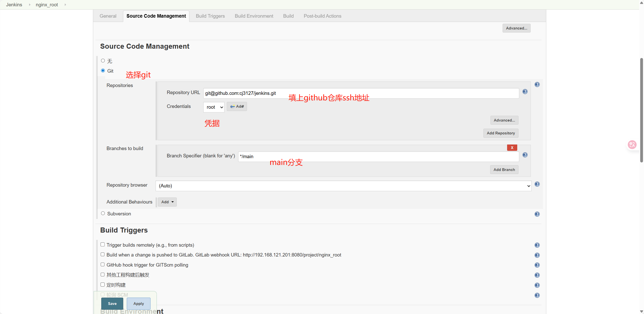The image size is (644, 314).
Task: Enable Trigger builds remotely checkbox
Action: pyautogui.click(x=103, y=244)
